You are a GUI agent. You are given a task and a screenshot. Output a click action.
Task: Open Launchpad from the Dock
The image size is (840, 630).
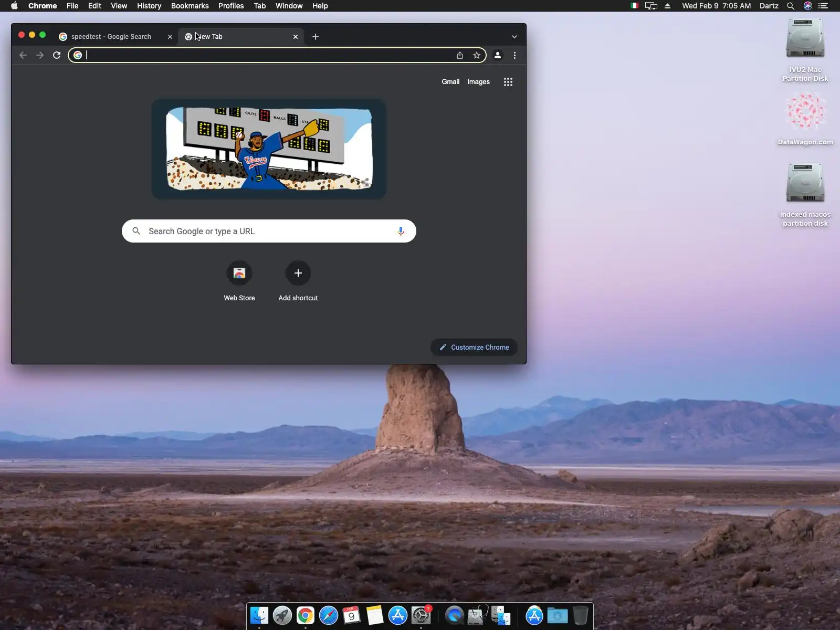(282, 615)
